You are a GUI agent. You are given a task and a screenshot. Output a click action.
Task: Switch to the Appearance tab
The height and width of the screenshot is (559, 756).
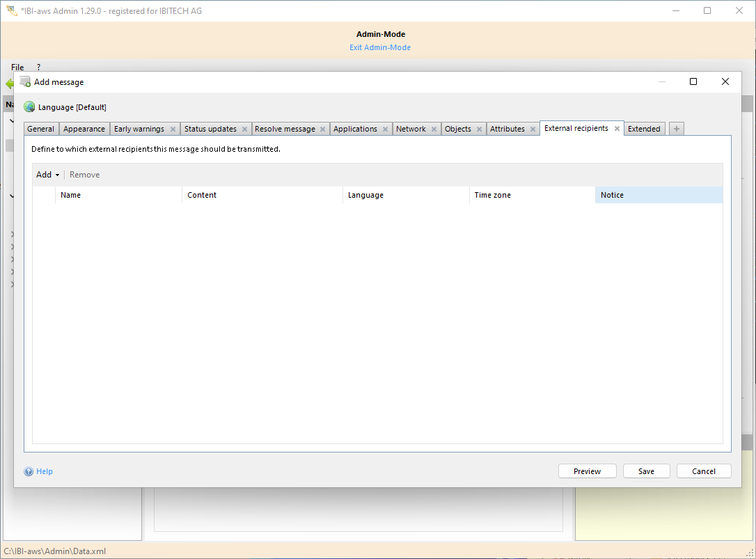click(84, 129)
